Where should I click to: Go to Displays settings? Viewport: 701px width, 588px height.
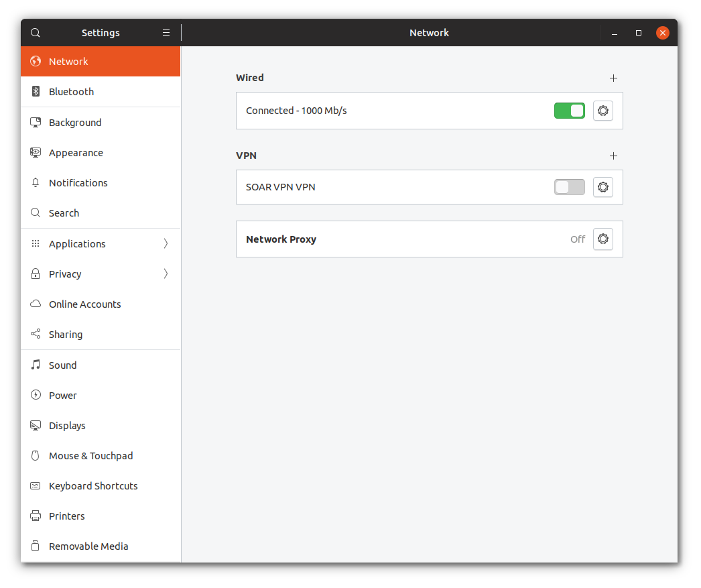pyautogui.click(x=101, y=425)
